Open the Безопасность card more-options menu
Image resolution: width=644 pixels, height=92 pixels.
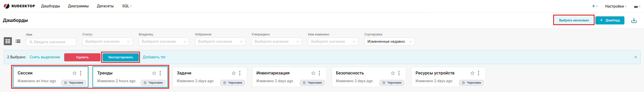(399, 73)
